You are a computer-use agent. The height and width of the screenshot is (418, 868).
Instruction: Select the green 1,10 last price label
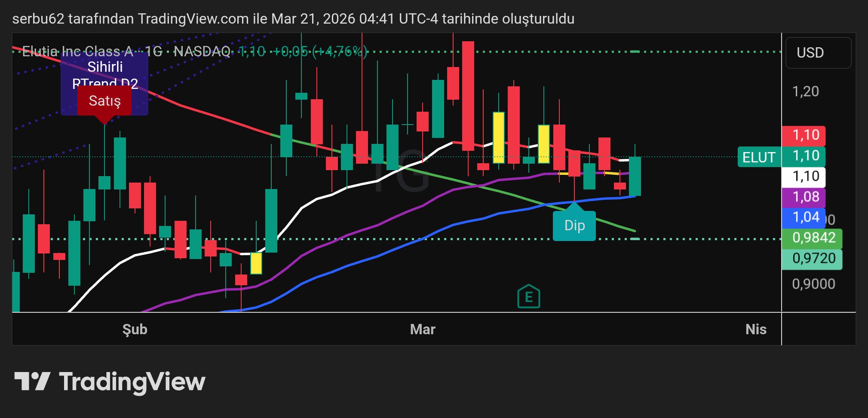coord(804,156)
